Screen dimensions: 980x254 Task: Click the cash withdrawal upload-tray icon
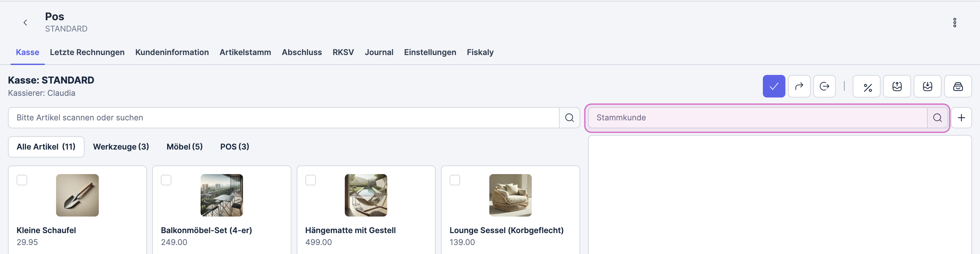pos(897,86)
